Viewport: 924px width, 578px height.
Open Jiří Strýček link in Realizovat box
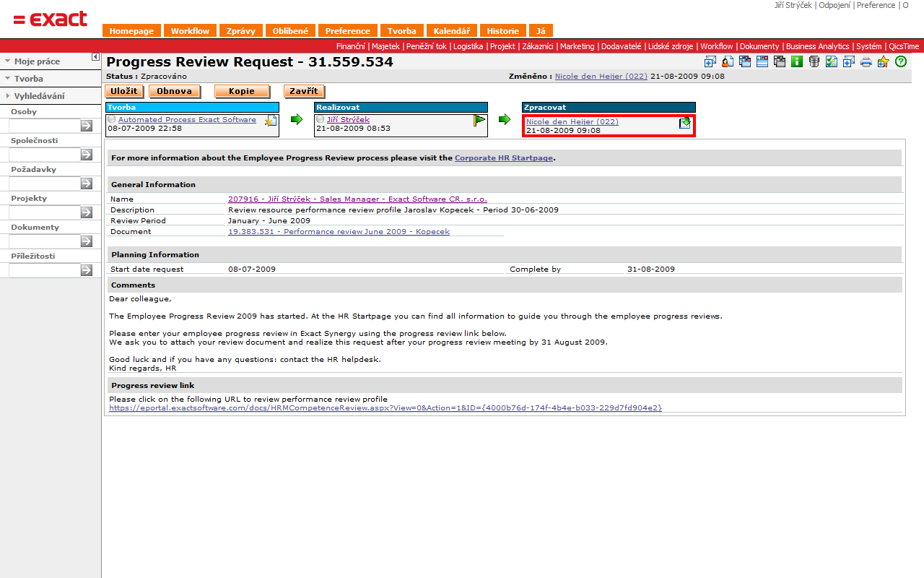click(x=348, y=119)
